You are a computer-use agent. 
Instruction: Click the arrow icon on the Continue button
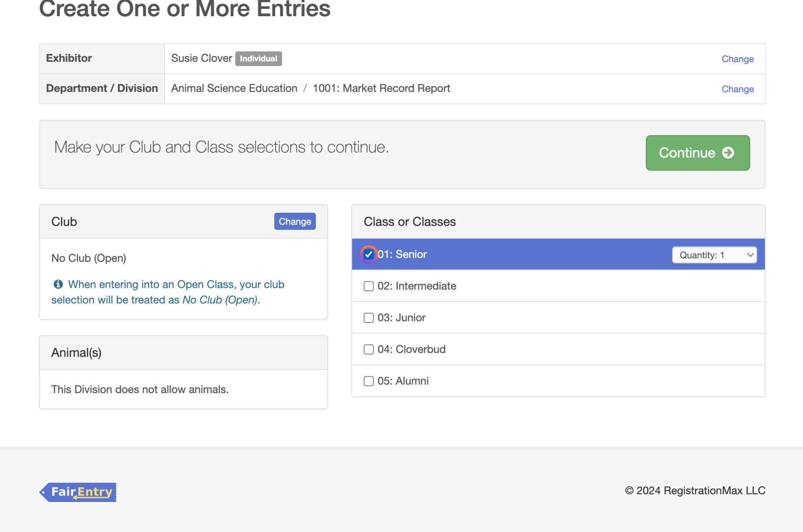[728, 153]
